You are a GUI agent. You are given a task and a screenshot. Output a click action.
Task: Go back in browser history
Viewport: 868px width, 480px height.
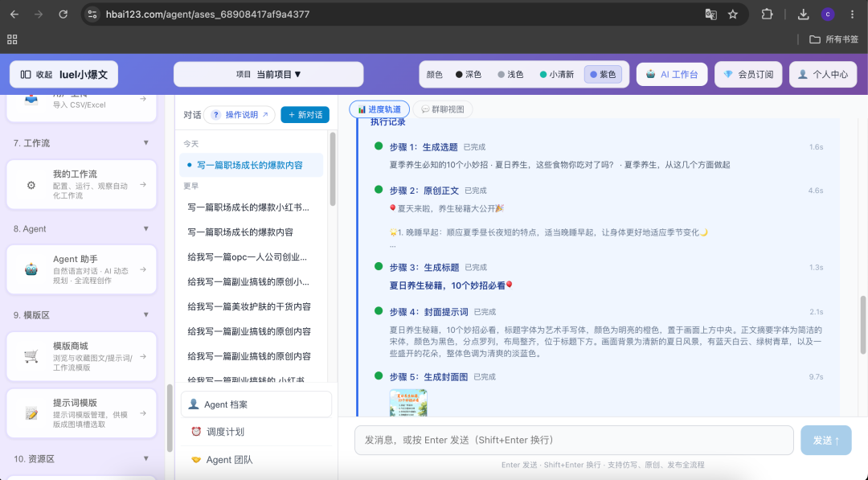pos(14,14)
